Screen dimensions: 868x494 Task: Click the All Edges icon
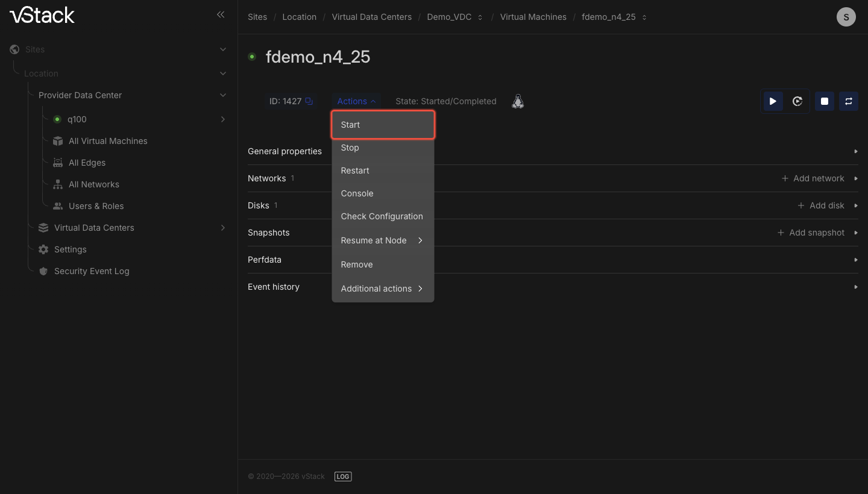(58, 163)
